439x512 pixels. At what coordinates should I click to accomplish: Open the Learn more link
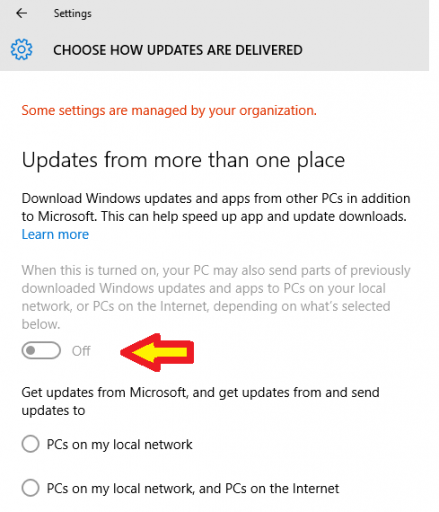coord(55,234)
